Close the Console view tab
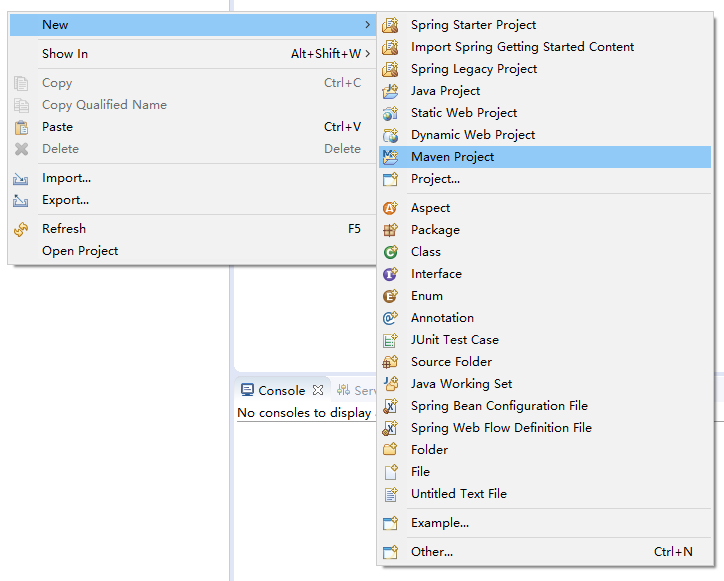 point(318,390)
